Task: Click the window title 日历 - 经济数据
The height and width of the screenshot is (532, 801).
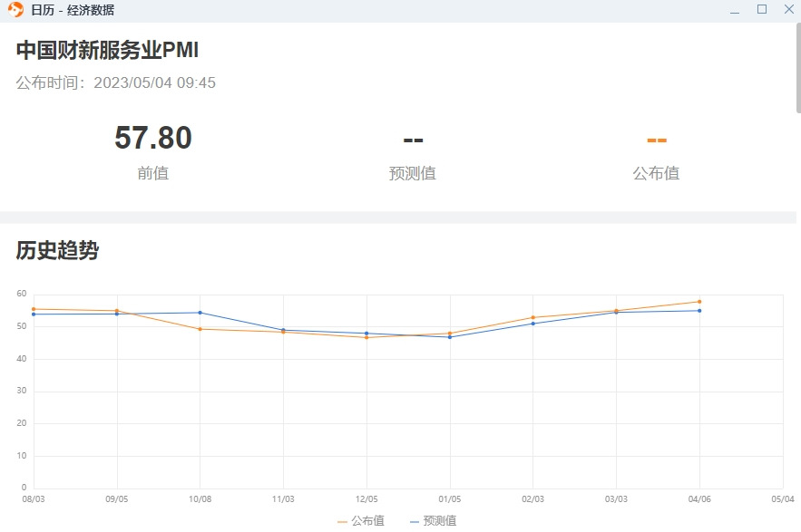Action: [73, 10]
